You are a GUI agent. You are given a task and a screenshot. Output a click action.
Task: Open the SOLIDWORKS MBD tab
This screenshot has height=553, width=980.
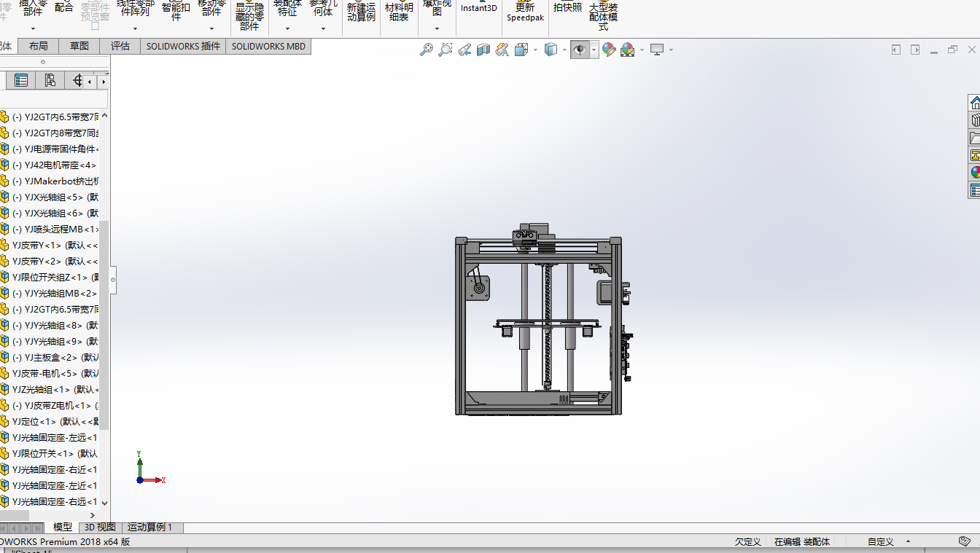coord(268,46)
